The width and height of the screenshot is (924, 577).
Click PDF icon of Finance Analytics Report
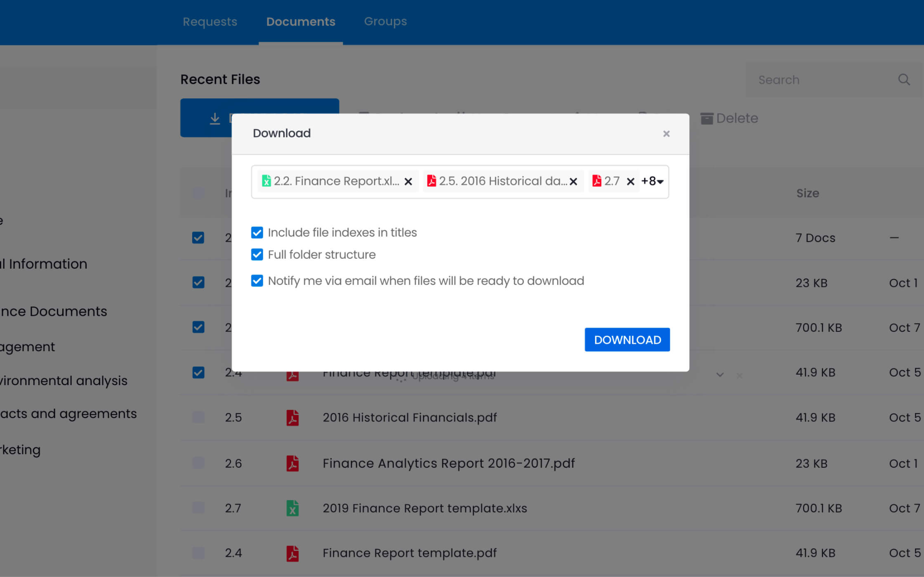point(292,463)
